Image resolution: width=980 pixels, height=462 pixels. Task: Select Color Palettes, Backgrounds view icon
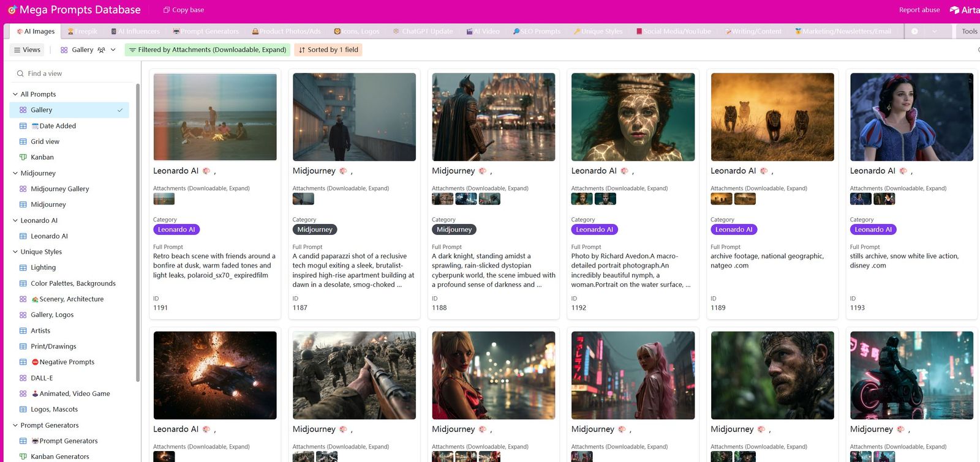[x=23, y=283]
